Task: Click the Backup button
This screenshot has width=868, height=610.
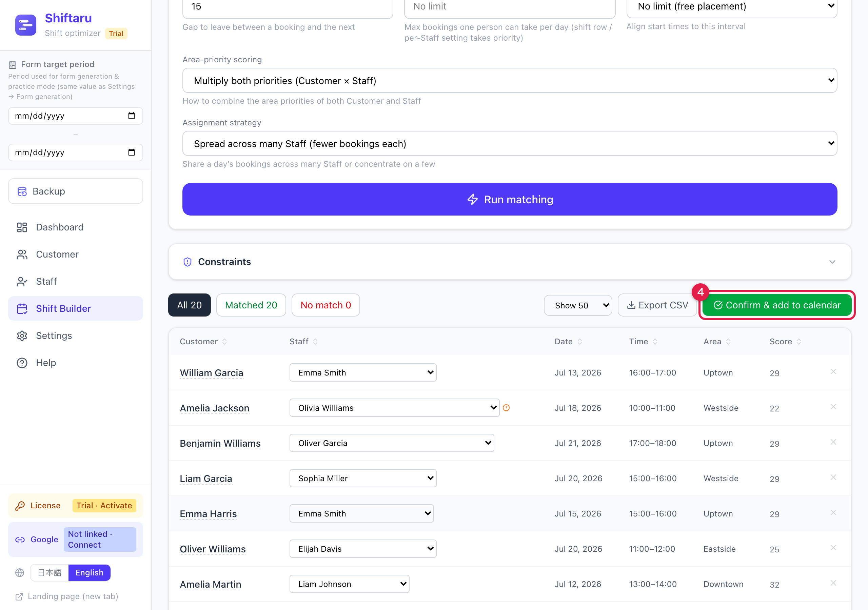Action: click(x=76, y=191)
